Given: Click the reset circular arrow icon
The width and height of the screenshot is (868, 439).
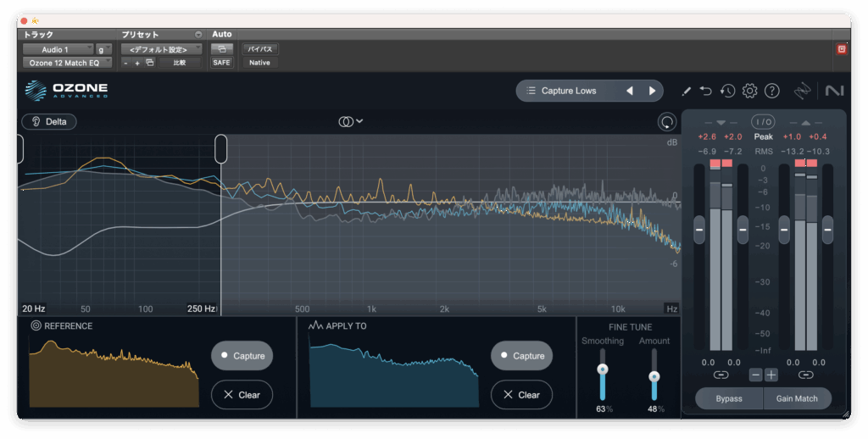Looking at the screenshot, I should (x=667, y=122).
